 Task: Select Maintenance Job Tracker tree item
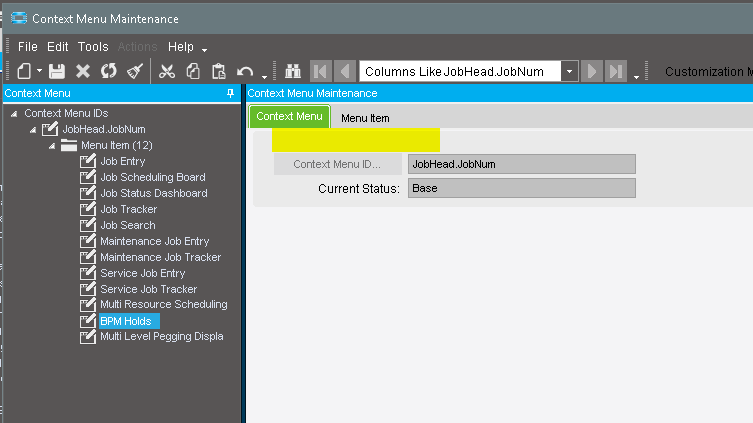(160, 257)
